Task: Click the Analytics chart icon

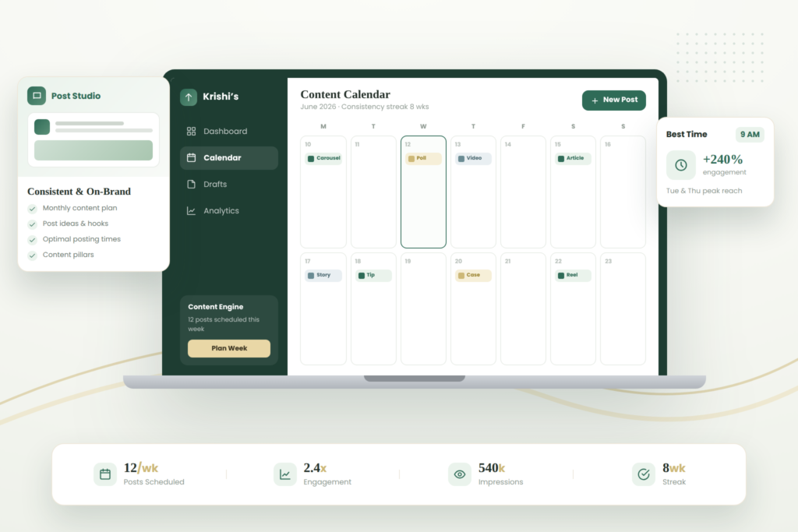Action: point(192,210)
